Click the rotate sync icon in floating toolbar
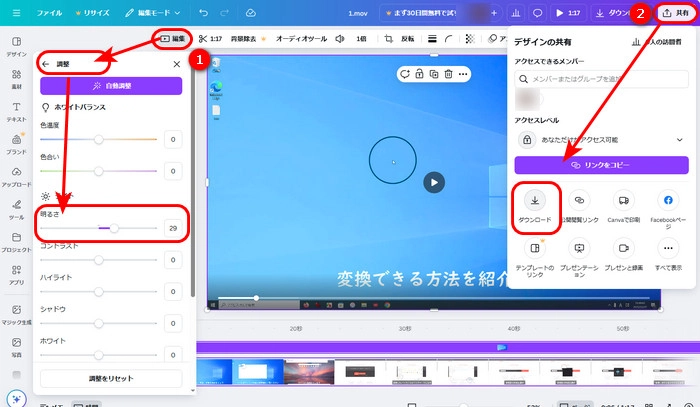Viewport: 700px width, 407px height. pyautogui.click(x=405, y=74)
